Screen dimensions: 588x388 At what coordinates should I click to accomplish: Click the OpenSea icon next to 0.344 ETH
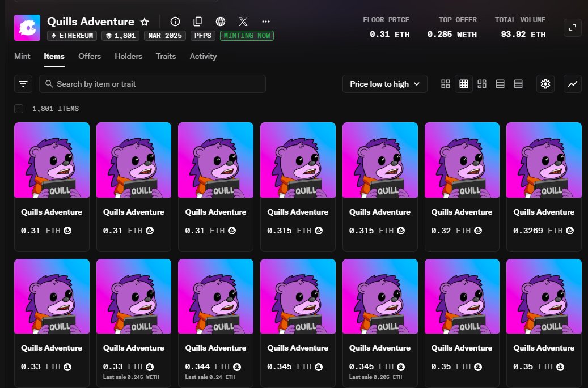tap(237, 367)
